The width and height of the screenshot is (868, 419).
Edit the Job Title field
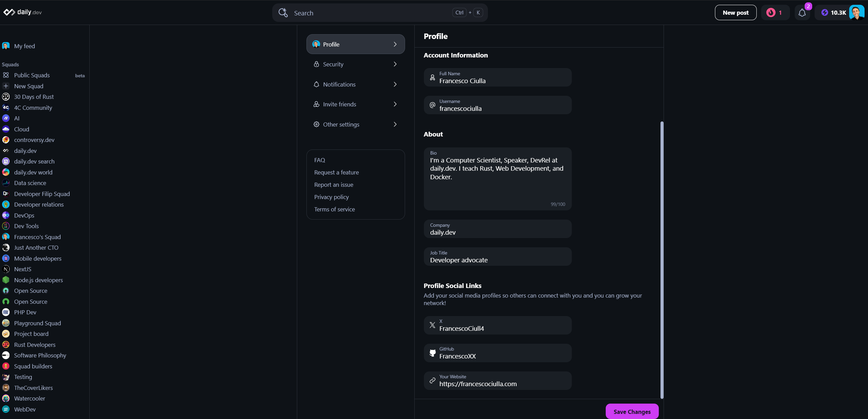(498, 257)
